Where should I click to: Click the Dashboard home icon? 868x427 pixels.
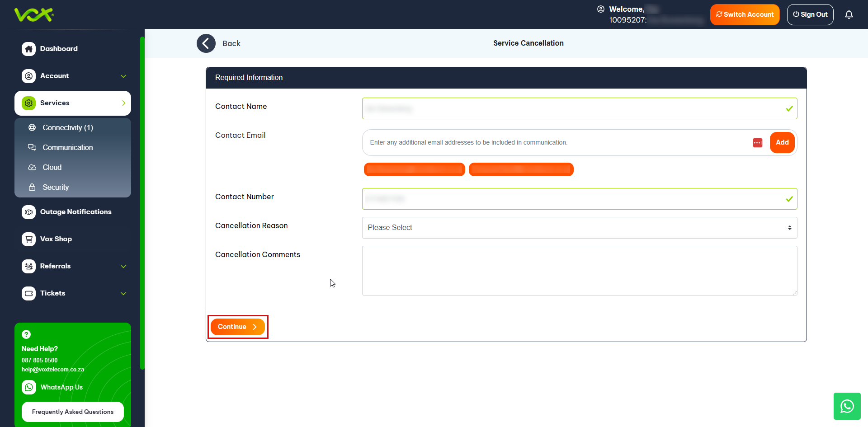(29, 49)
